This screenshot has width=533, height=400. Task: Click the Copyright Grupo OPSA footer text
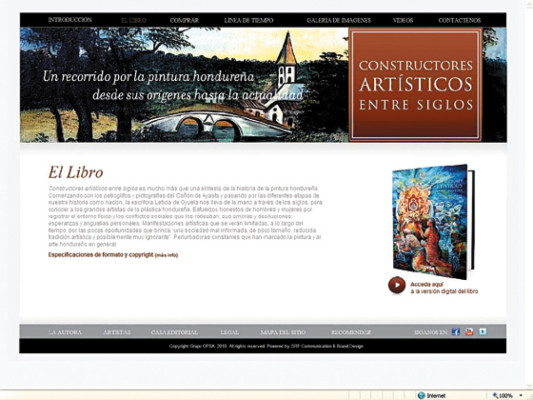[266, 346]
